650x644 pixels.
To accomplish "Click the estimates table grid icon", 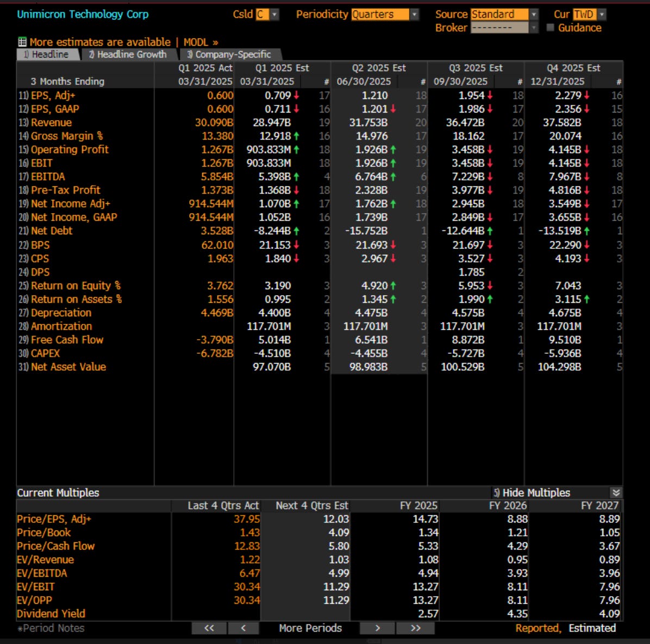I will 22,42.
